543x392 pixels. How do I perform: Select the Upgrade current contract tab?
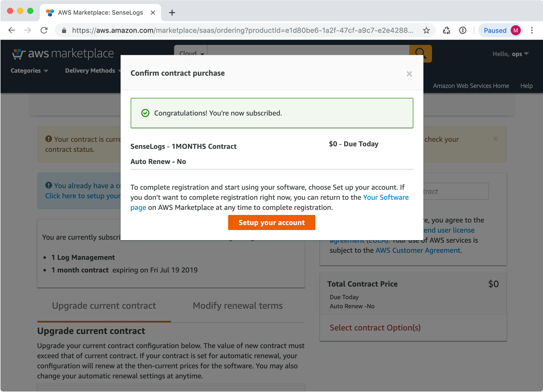click(104, 306)
